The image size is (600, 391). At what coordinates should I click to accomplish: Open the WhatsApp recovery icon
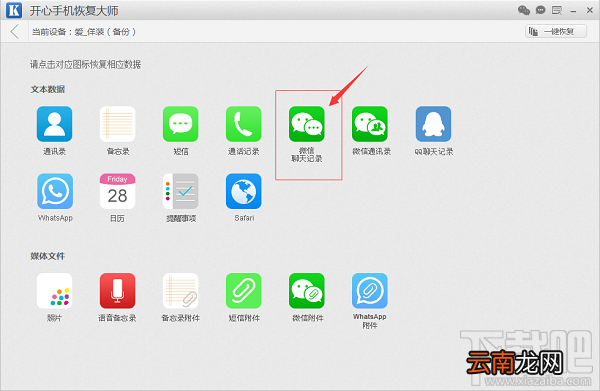click(x=55, y=191)
